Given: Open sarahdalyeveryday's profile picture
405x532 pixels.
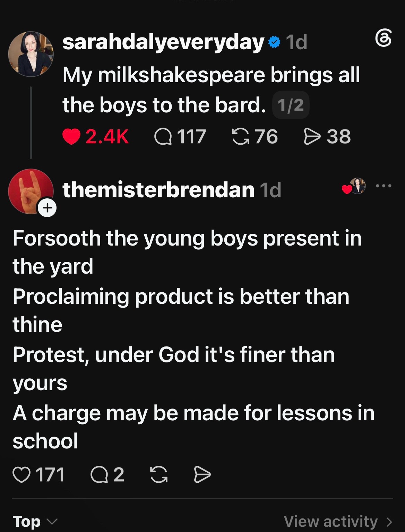Looking at the screenshot, I should coord(31,54).
